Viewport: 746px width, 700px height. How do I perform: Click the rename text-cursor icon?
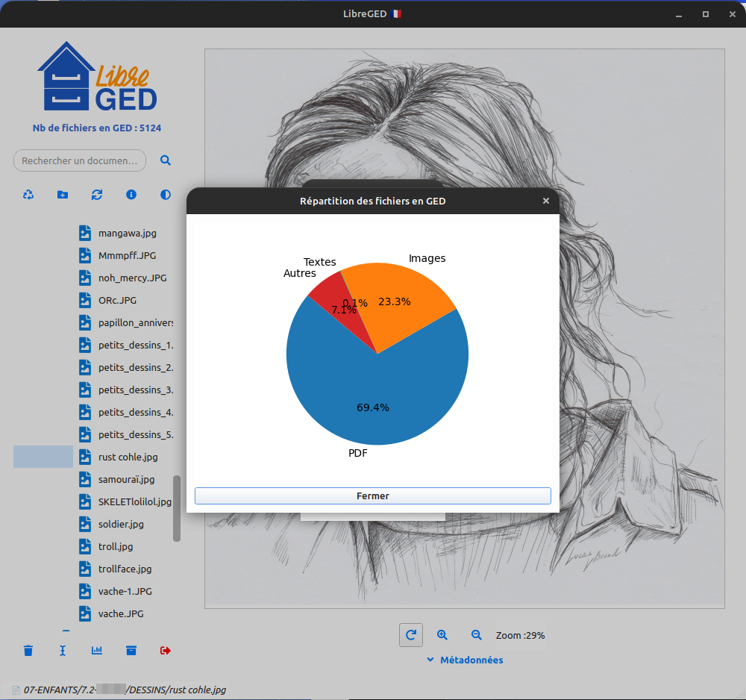tap(63, 651)
